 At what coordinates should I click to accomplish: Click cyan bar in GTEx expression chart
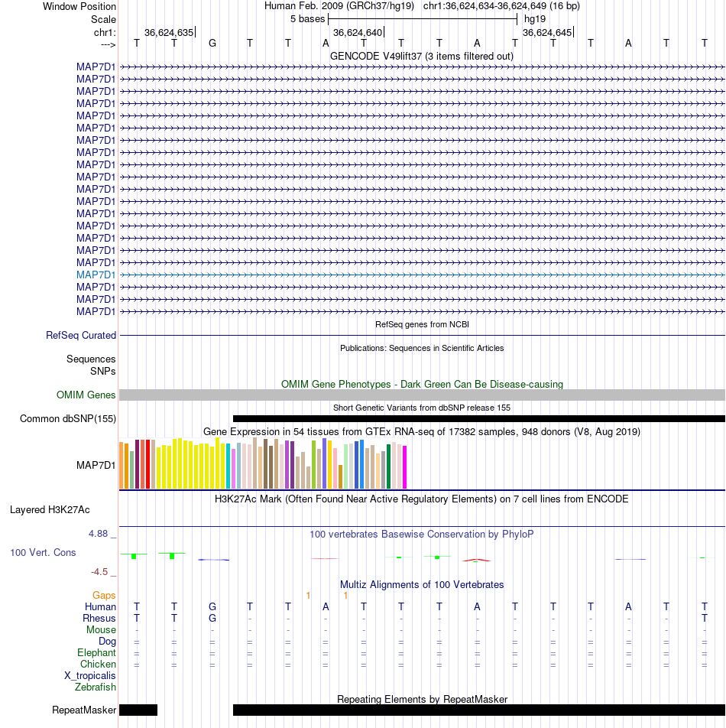(x=228, y=466)
